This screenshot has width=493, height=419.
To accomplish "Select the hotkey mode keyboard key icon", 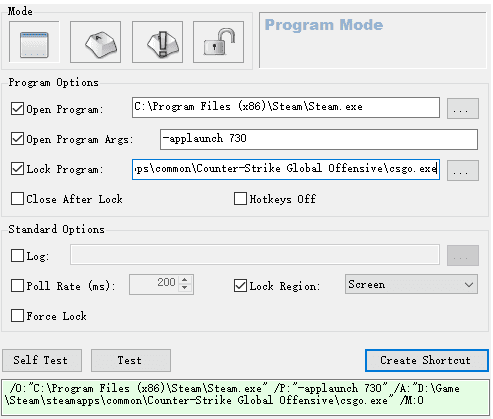I will pos(95,42).
